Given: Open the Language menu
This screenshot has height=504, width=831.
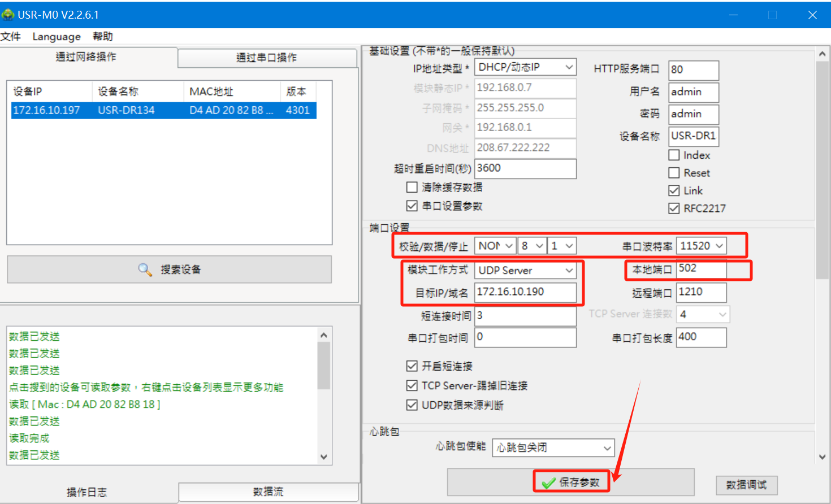Looking at the screenshot, I should [x=57, y=37].
